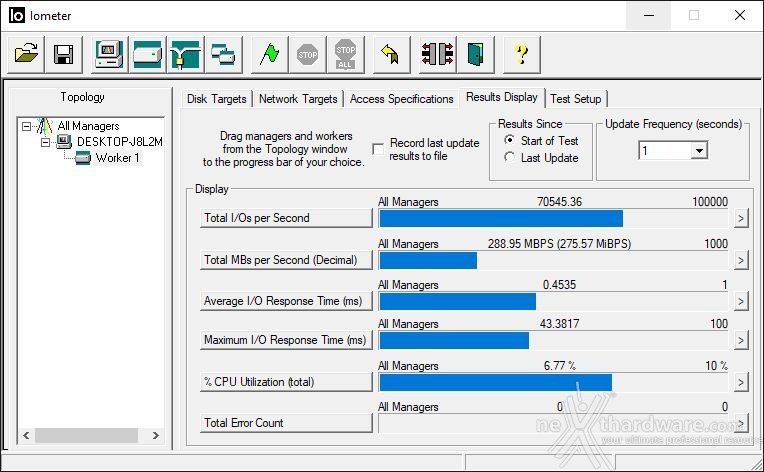Stop current test icon
The height and width of the screenshot is (472, 764).
(307, 54)
